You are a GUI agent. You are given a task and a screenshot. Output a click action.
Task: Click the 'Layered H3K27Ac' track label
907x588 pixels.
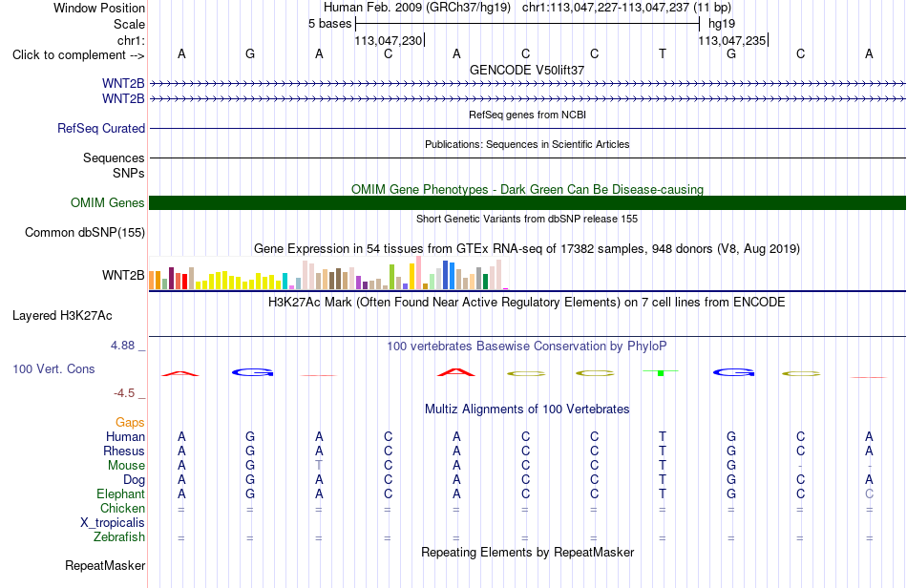(x=62, y=316)
